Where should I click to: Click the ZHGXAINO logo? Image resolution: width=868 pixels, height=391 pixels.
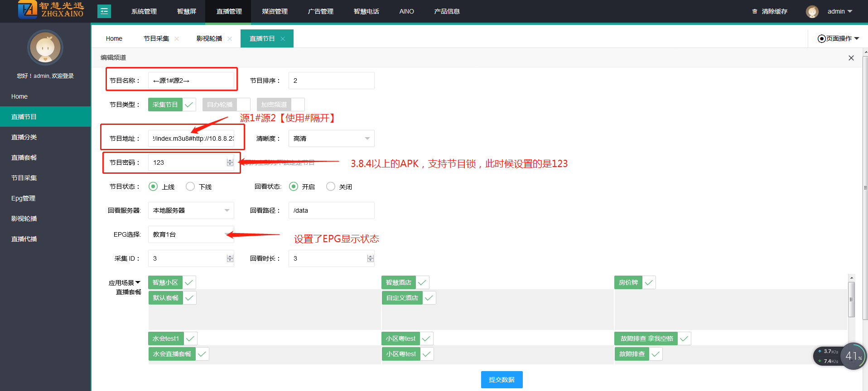click(x=51, y=10)
